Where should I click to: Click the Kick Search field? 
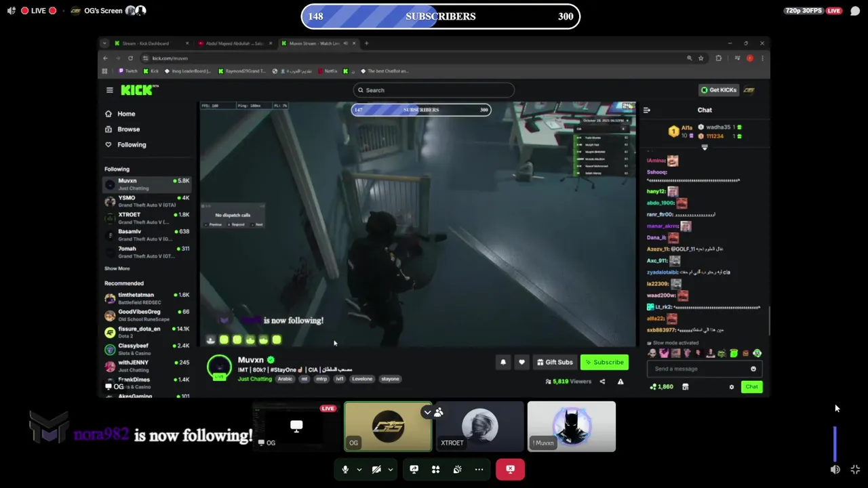pyautogui.click(x=434, y=90)
